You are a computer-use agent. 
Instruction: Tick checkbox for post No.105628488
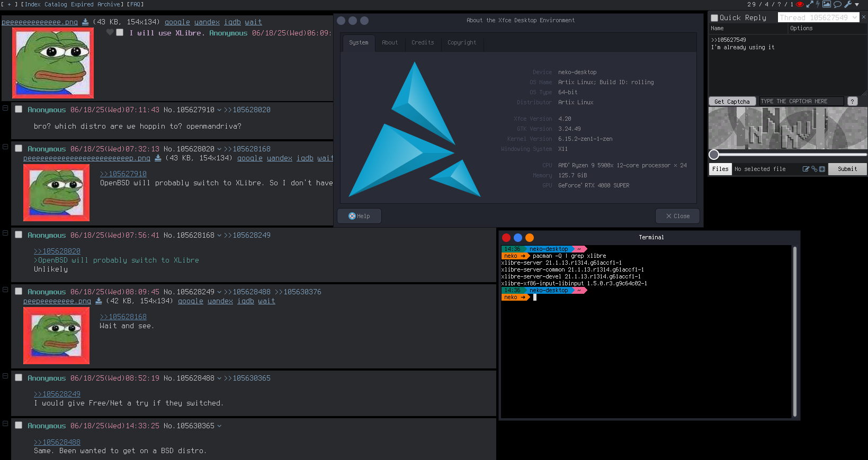click(19, 377)
